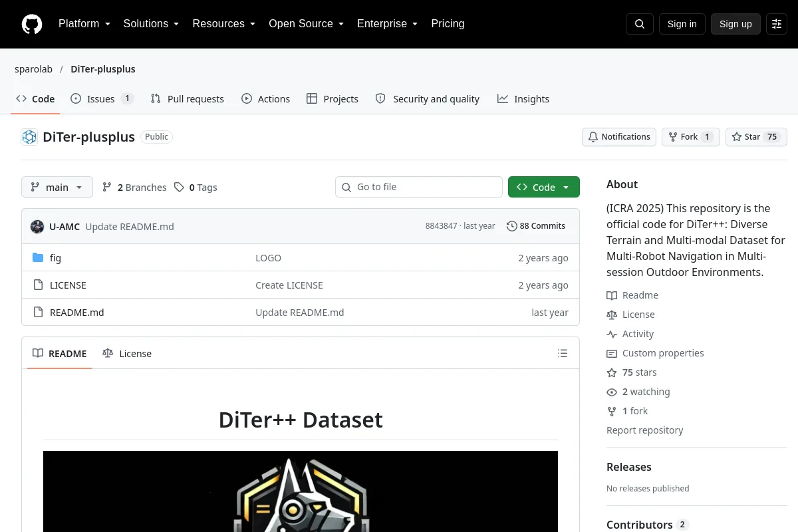This screenshot has height=532, width=798.
Task: Open the green Code dropdown button
Action: click(x=544, y=188)
